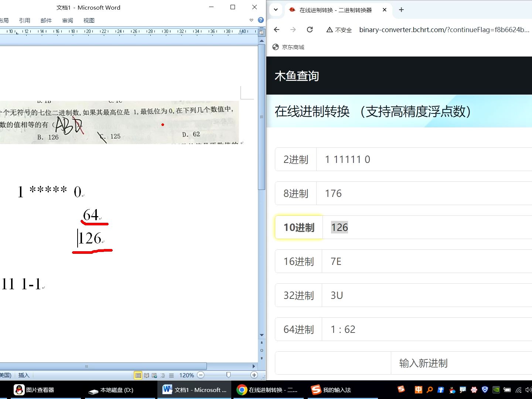Switch to Word via taskbar button

coord(194,390)
